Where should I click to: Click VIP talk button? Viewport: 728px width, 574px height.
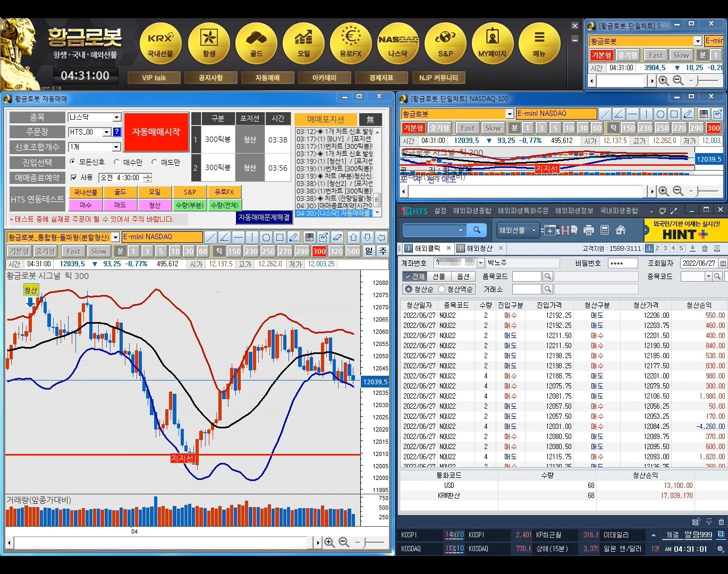pyautogui.click(x=154, y=78)
